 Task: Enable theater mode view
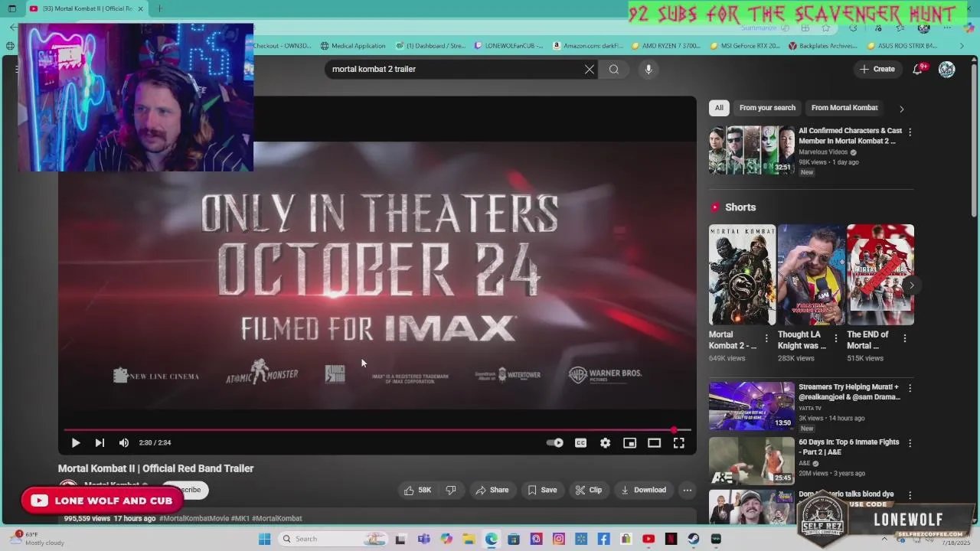[x=654, y=442]
